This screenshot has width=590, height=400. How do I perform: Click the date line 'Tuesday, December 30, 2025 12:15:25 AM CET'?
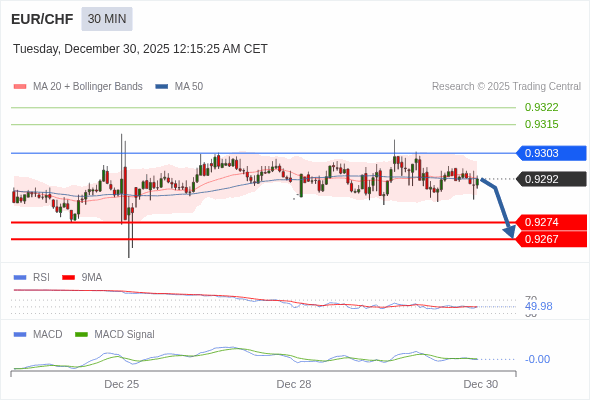coord(140,49)
